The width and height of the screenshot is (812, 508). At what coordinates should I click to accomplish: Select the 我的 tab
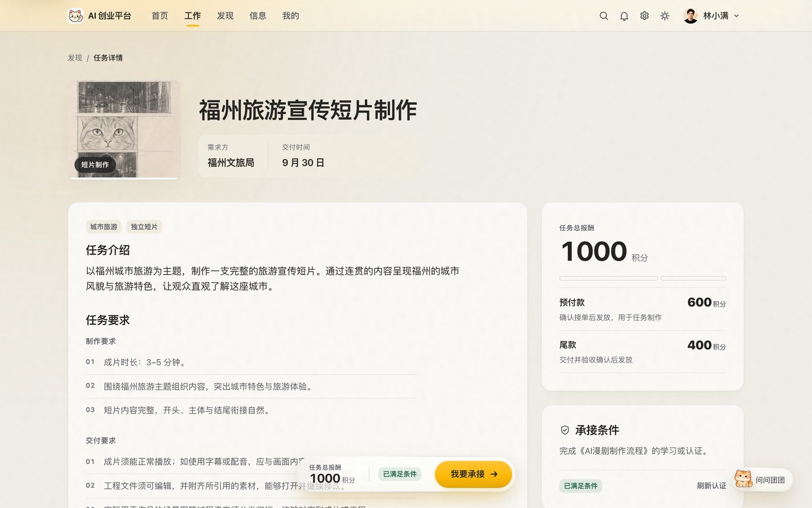pyautogui.click(x=290, y=16)
